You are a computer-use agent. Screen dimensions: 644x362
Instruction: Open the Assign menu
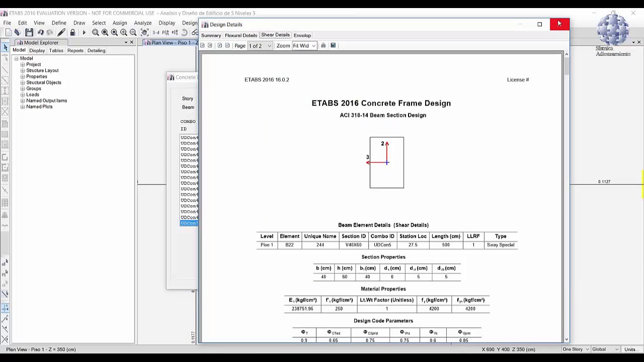click(x=120, y=23)
